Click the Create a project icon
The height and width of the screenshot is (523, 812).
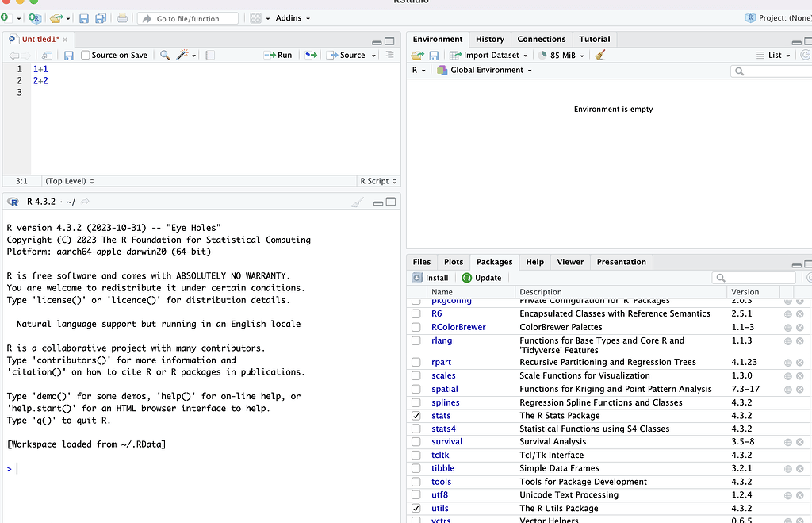pyautogui.click(x=35, y=18)
